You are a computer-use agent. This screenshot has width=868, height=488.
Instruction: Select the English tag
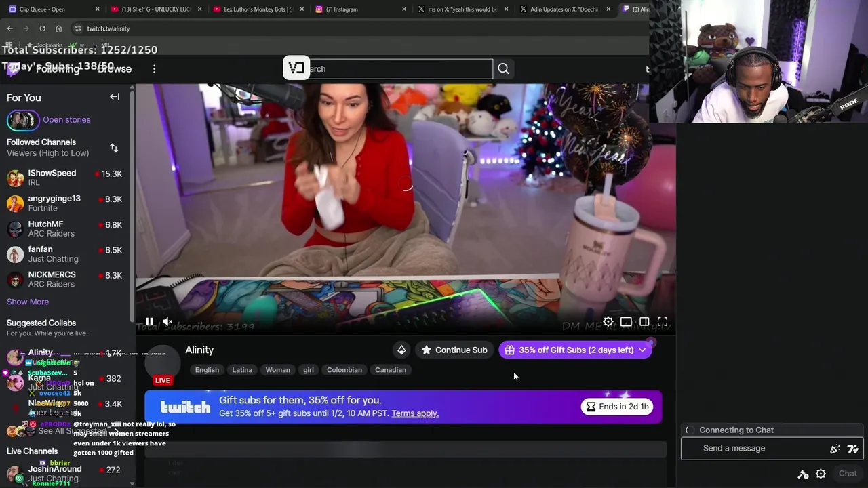207,370
